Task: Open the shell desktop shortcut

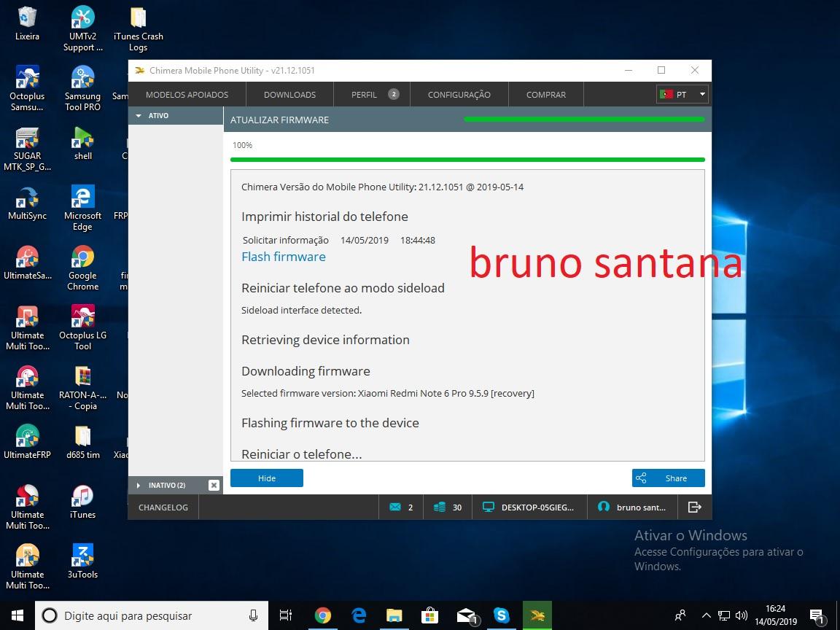Action: pyautogui.click(x=82, y=143)
